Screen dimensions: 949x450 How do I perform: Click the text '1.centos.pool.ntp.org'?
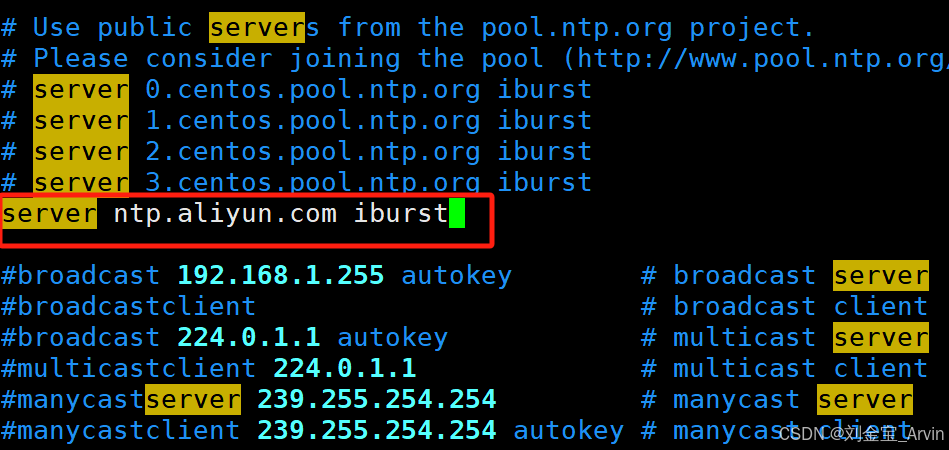click(x=313, y=121)
